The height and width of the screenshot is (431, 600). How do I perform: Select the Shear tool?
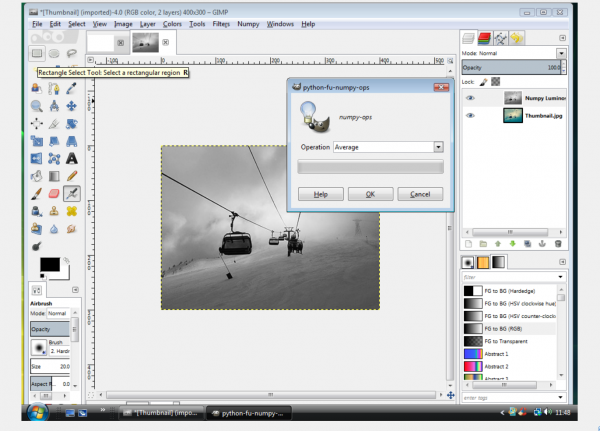click(54, 141)
